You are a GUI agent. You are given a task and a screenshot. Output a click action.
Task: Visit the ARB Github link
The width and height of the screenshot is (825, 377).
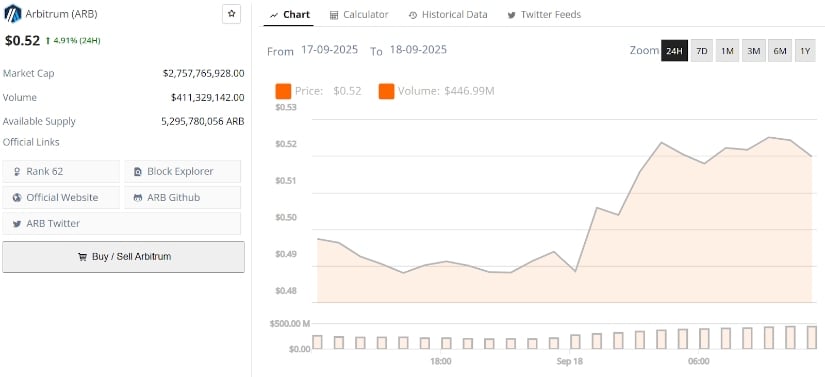(183, 198)
